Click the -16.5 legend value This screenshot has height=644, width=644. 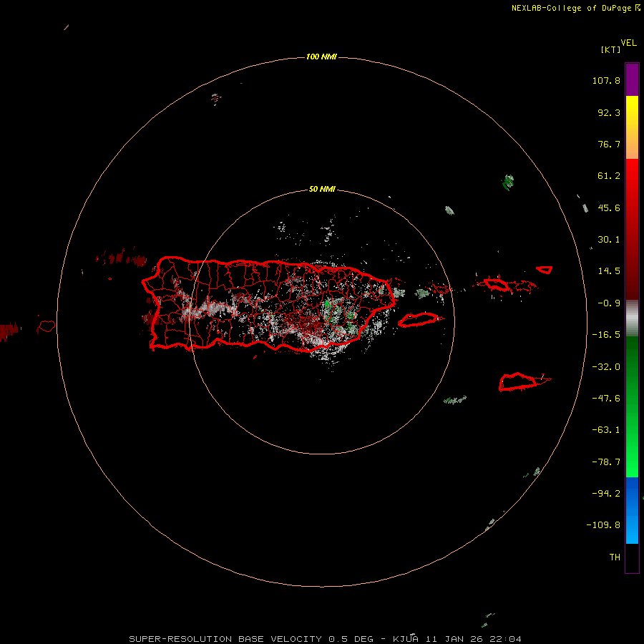pos(606,335)
